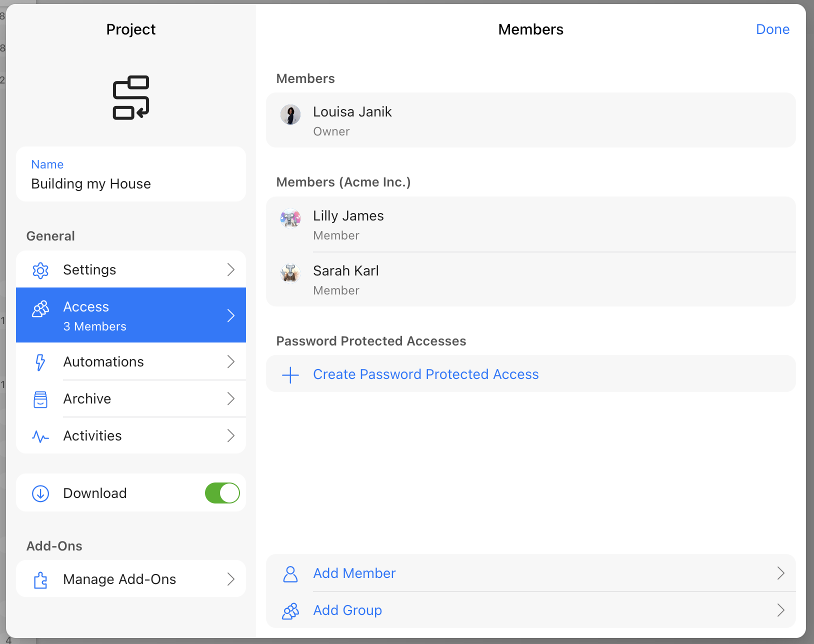Click the Add Member person icon
The width and height of the screenshot is (814, 644).
(290, 574)
